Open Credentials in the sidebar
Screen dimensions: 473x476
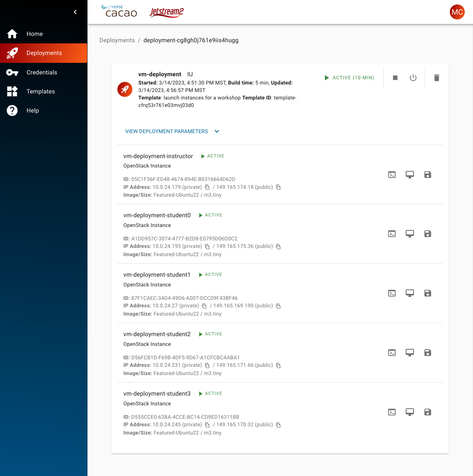coord(42,73)
